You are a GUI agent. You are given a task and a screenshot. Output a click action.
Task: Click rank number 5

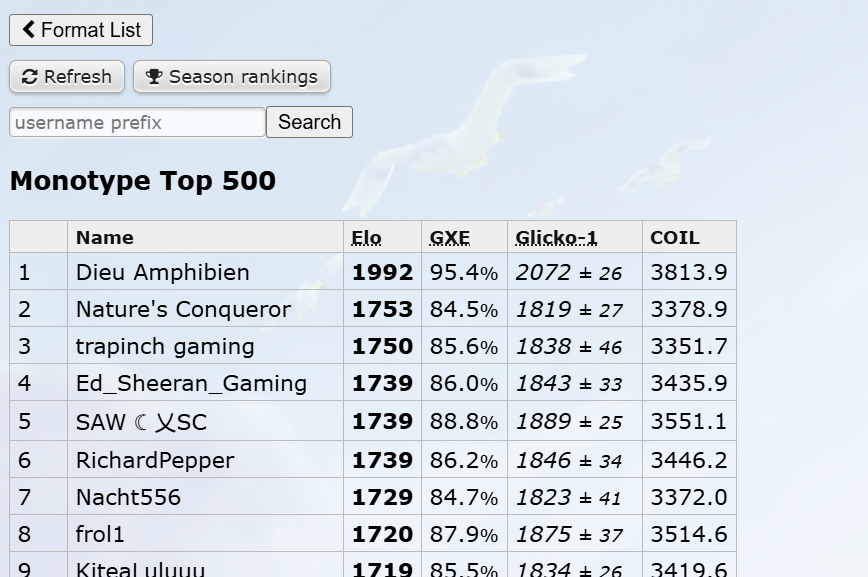(24, 422)
